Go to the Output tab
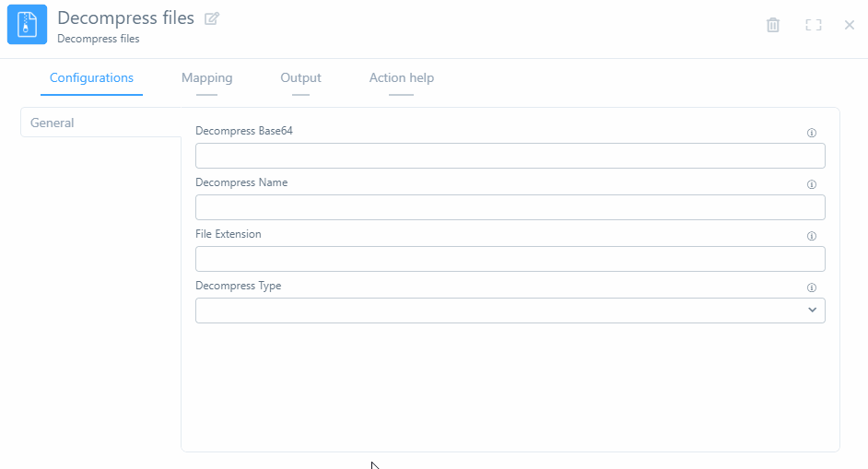The width and height of the screenshot is (868, 469). [x=300, y=78]
